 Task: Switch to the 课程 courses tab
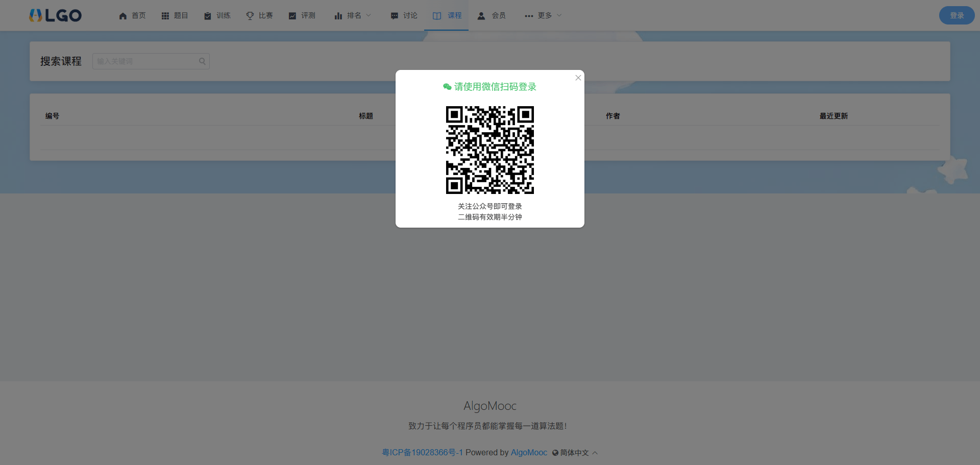[x=446, y=15]
